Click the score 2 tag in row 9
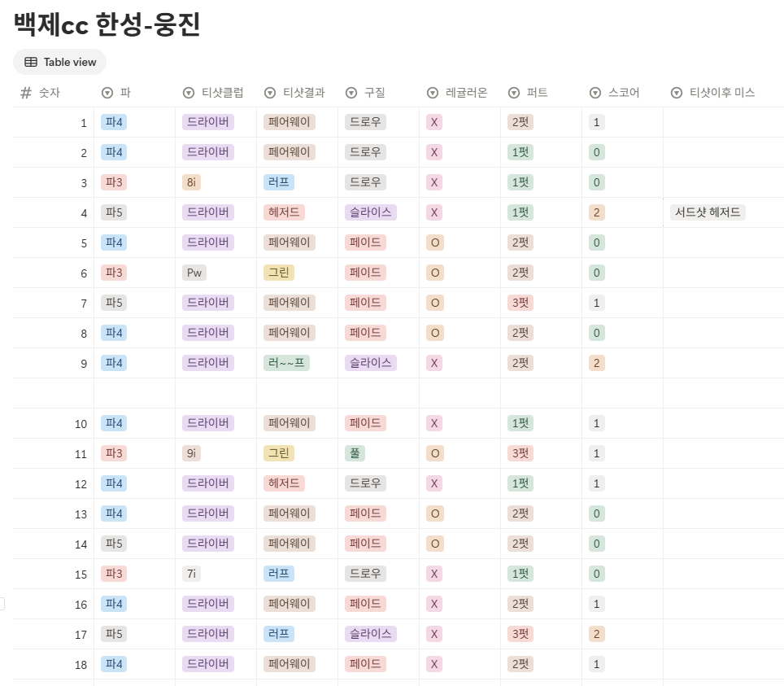 (596, 363)
